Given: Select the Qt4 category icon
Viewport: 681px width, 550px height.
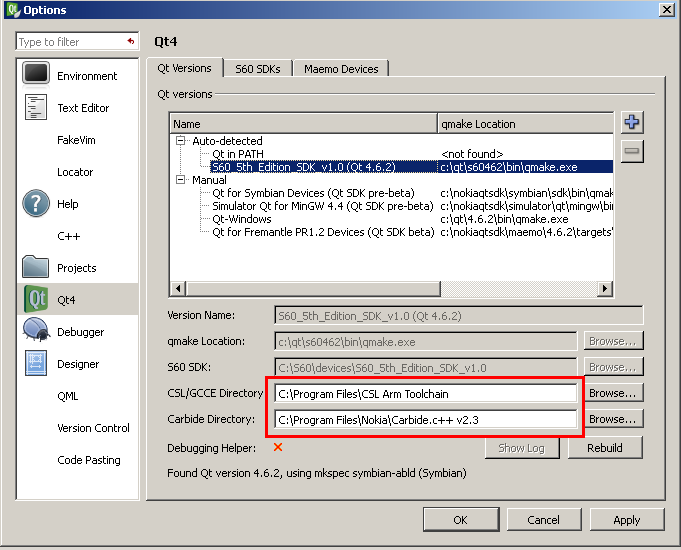Looking at the screenshot, I should click(x=36, y=299).
